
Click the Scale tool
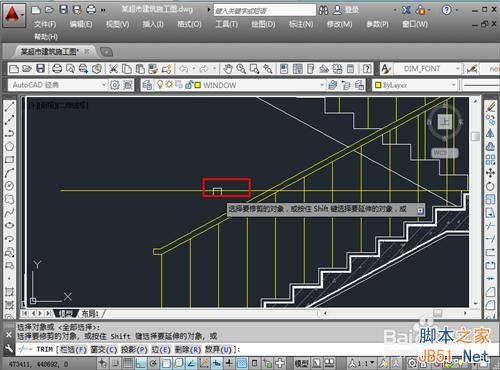coord(490,199)
